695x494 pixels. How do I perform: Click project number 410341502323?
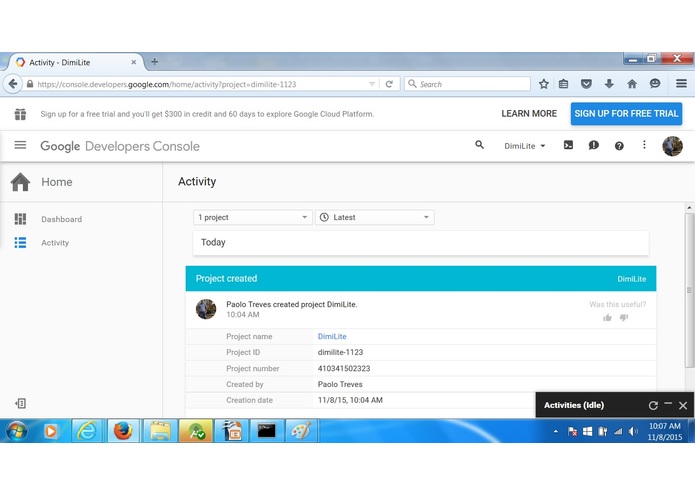[344, 369]
